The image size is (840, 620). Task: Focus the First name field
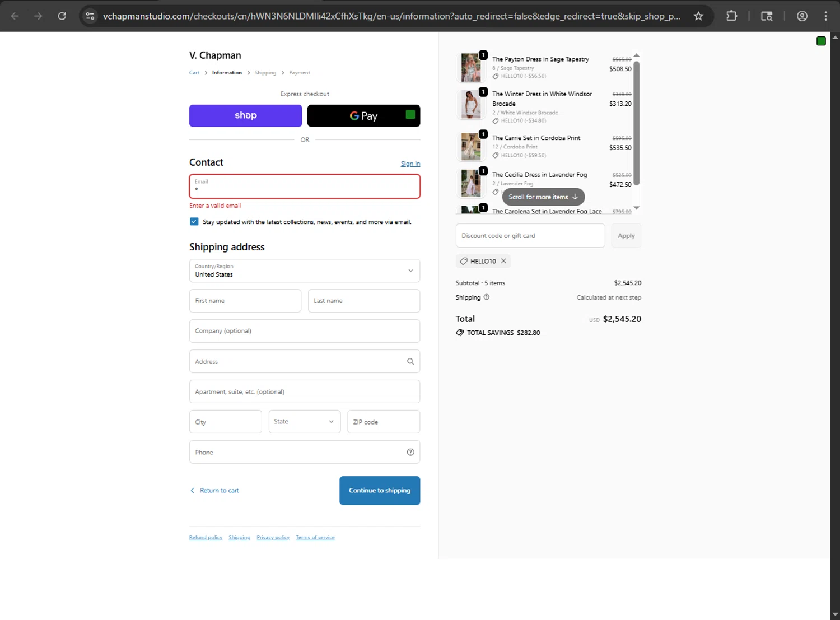tap(245, 301)
